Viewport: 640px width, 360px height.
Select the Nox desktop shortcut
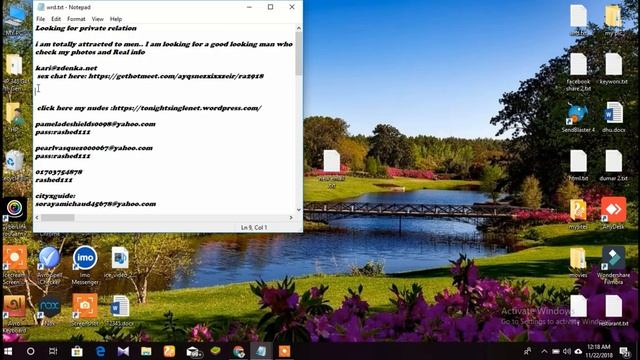pos(49,311)
